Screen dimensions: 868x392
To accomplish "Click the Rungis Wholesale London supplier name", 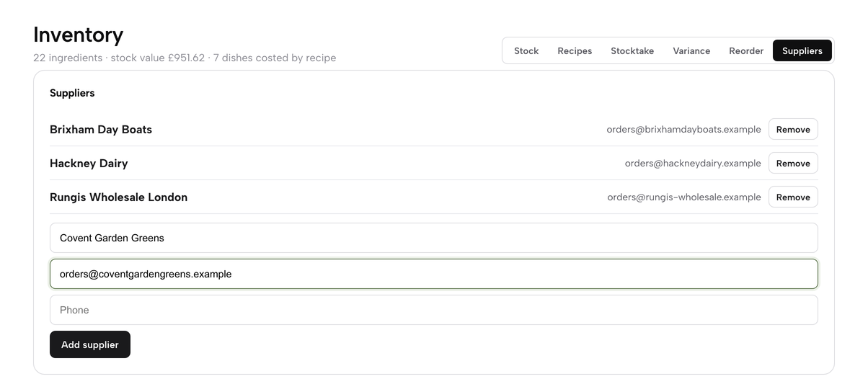I will click(x=118, y=197).
